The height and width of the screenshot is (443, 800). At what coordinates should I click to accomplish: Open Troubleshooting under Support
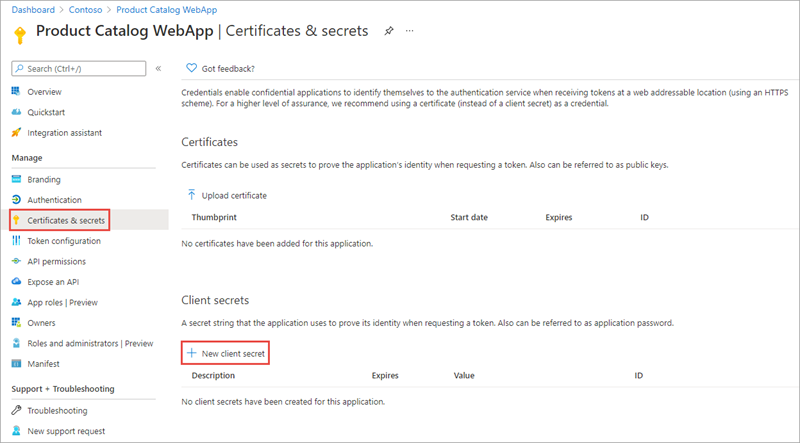57,410
